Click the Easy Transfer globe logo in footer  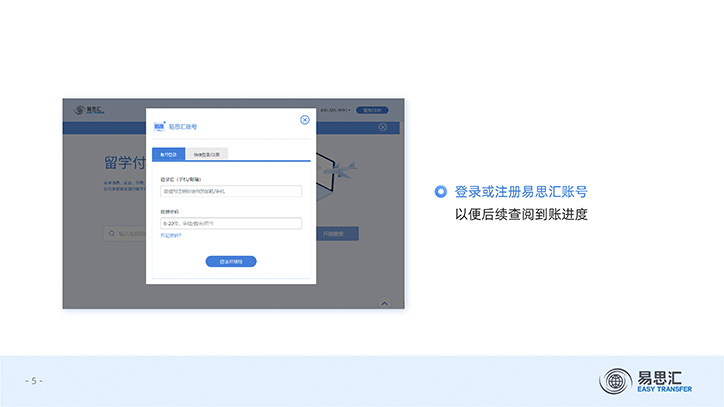pos(615,381)
